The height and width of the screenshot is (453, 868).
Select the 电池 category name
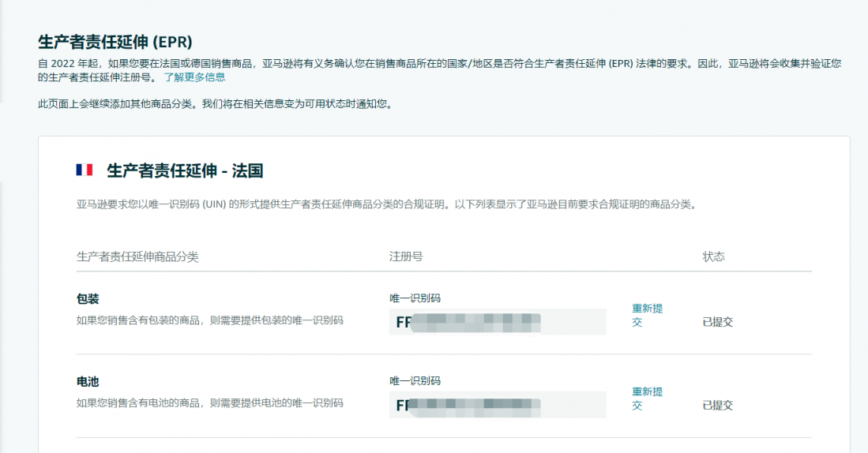click(x=88, y=382)
